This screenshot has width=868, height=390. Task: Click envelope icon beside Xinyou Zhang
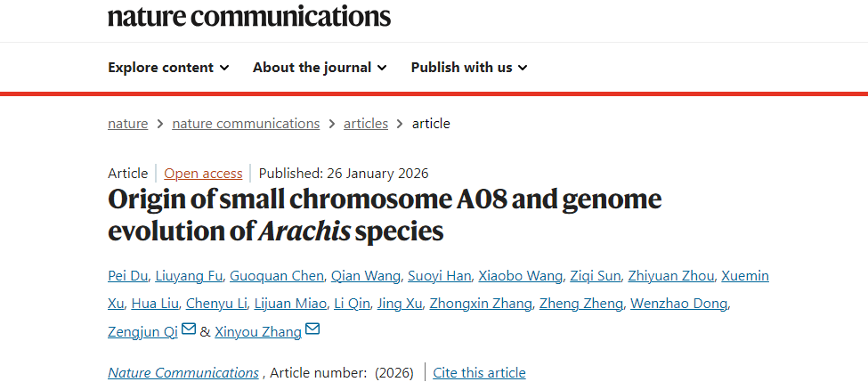coord(312,329)
